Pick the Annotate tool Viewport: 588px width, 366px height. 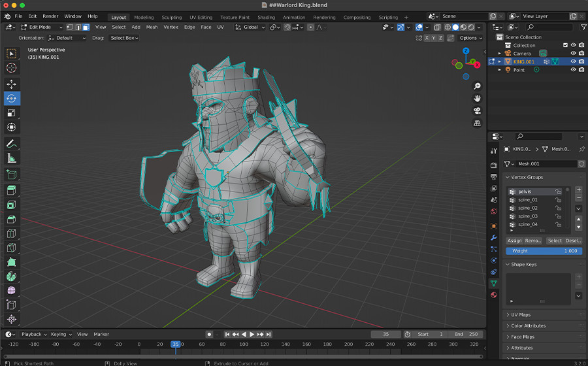11,144
